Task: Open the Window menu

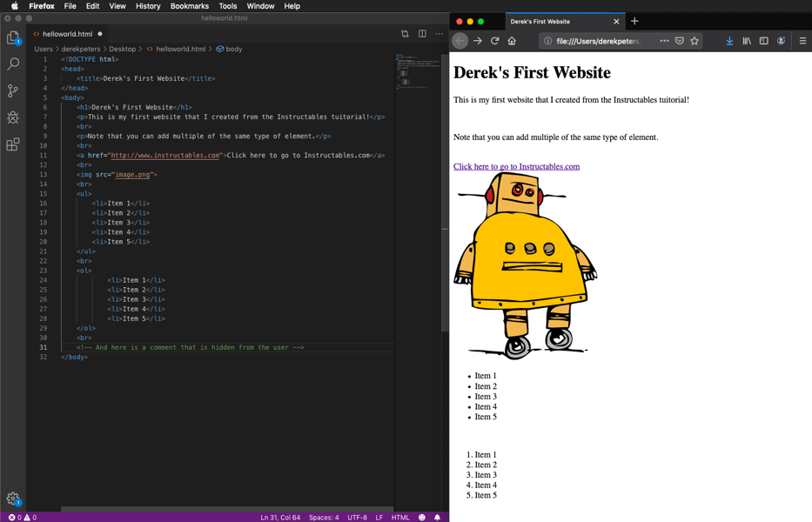Action: pos(260,6)
